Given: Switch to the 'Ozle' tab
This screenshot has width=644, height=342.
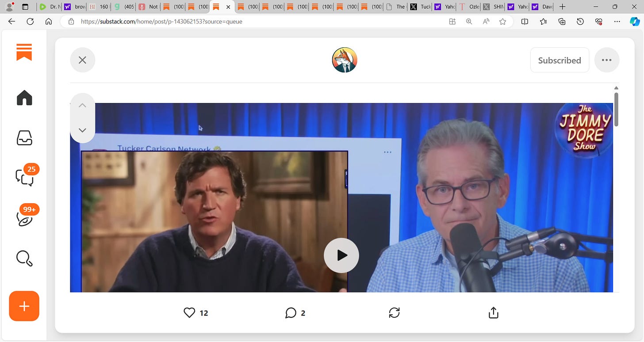Looking at the screenshot, I should (469, 7).
